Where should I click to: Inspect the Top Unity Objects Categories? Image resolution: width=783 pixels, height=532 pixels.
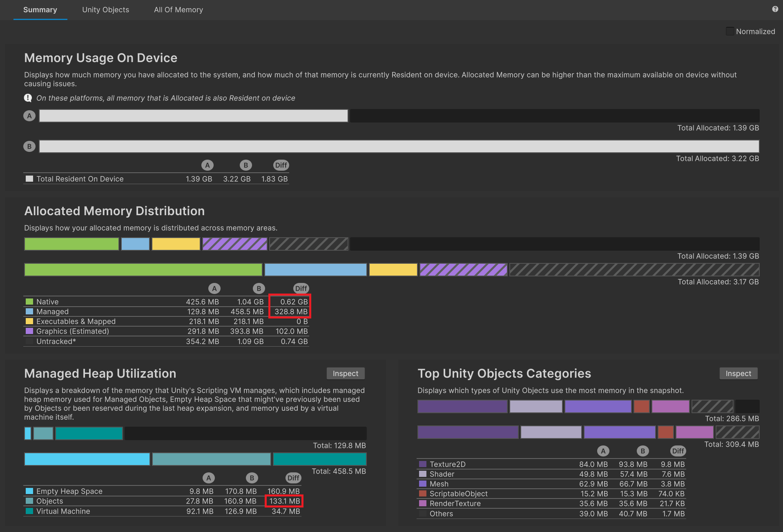pos(738,374)
